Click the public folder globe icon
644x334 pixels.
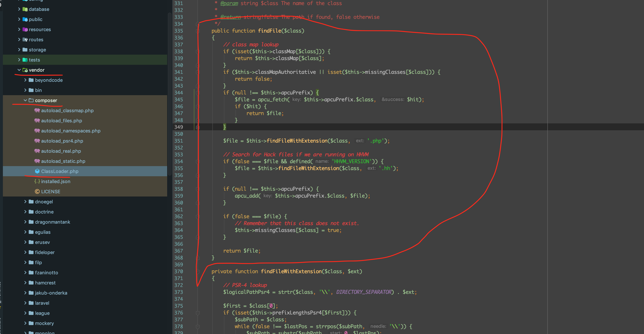tap(25, 20)
